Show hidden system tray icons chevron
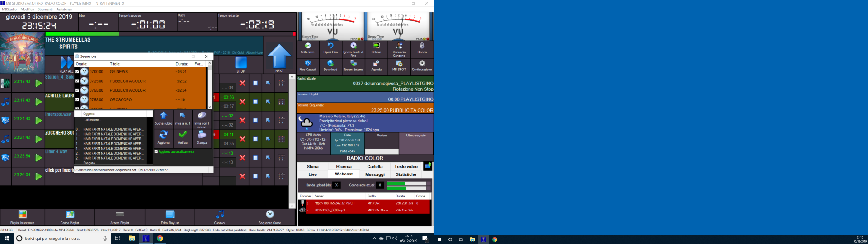The width and height of the screenshot is (868, 244). click(x=374, y=239)
